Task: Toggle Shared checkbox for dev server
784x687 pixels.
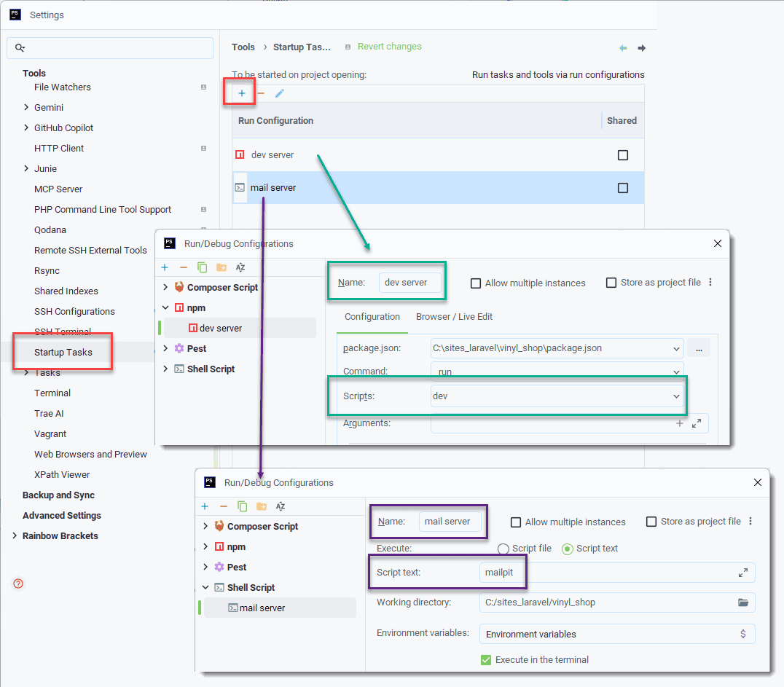Action: 622,155
